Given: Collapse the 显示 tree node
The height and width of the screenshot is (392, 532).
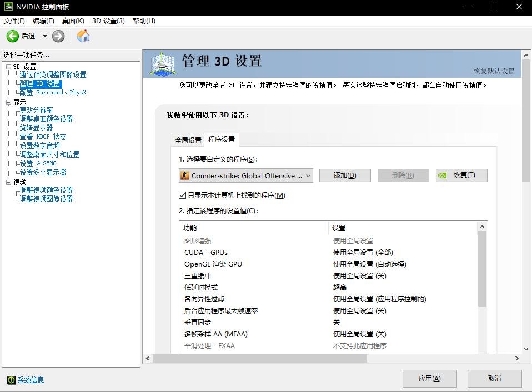Looking at the screenshot, I should [8, 102].
